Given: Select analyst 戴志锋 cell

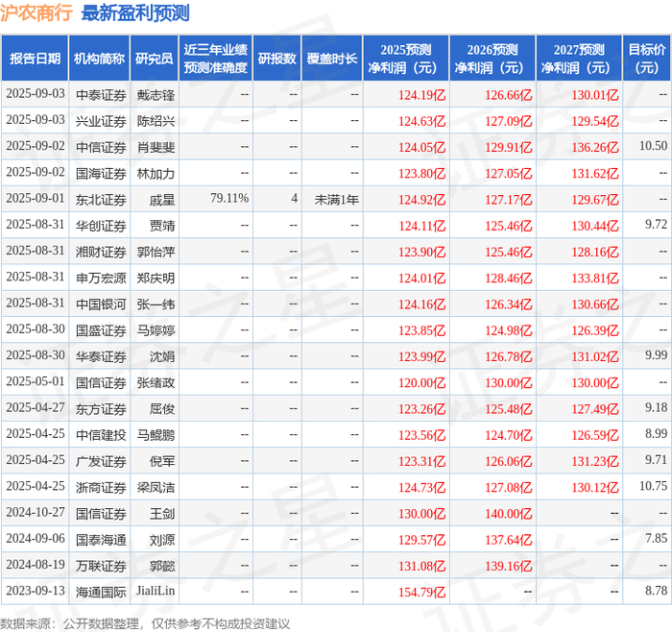Looking at the screenshot, I should point(156,95).
